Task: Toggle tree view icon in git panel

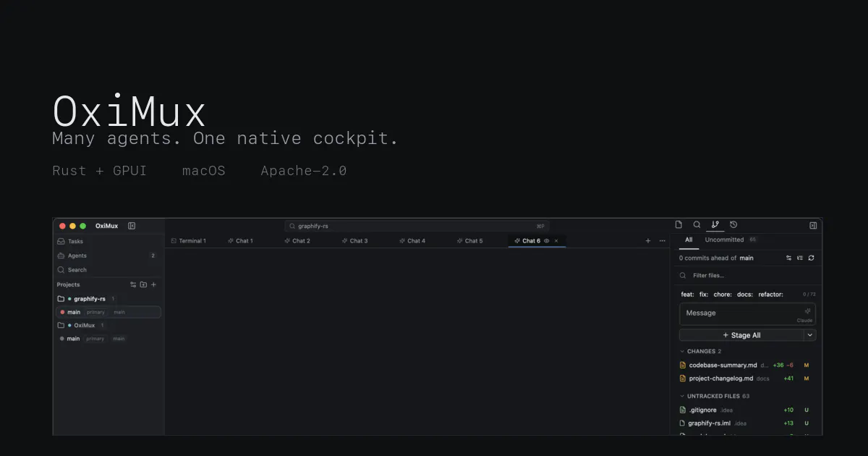Action: (x=800, y=258)
